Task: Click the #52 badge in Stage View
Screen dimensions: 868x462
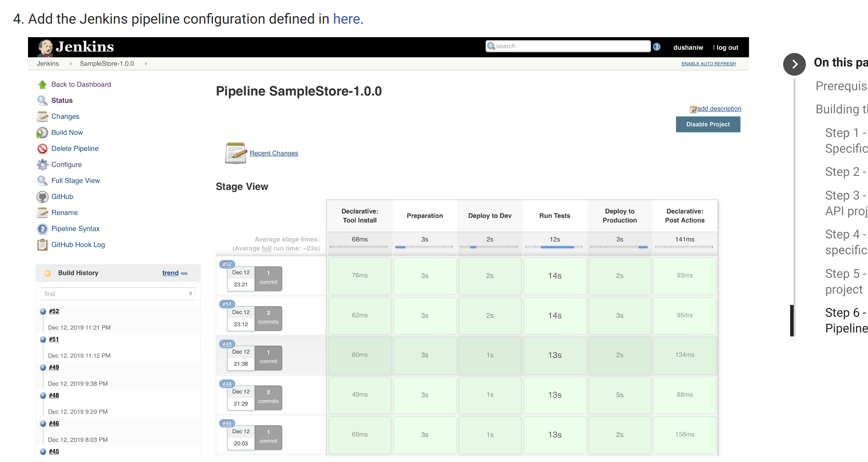Action: tap(227, 264)
